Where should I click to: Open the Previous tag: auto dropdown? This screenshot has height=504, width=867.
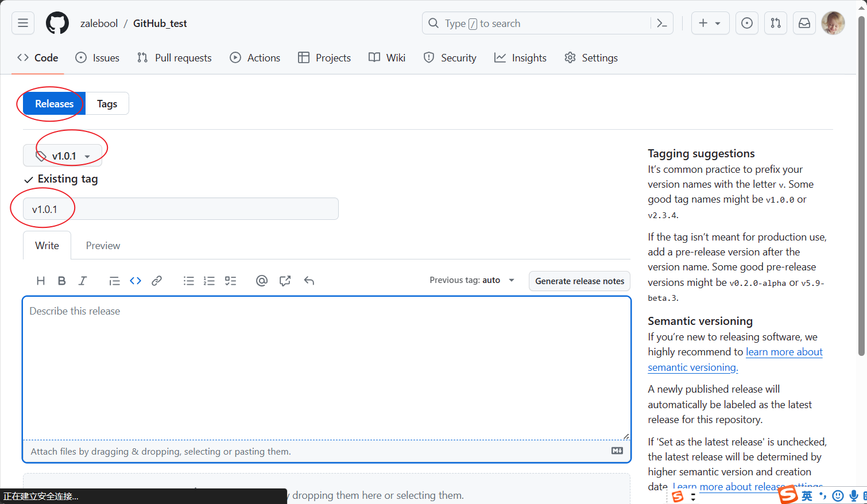point(472,280)
